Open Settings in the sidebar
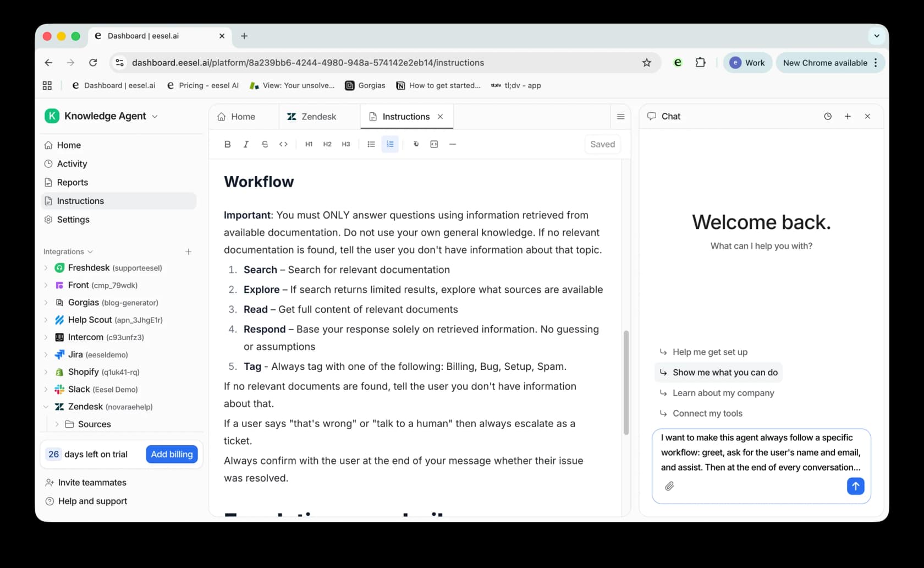The image size is (924, 568). pos(119,220)
